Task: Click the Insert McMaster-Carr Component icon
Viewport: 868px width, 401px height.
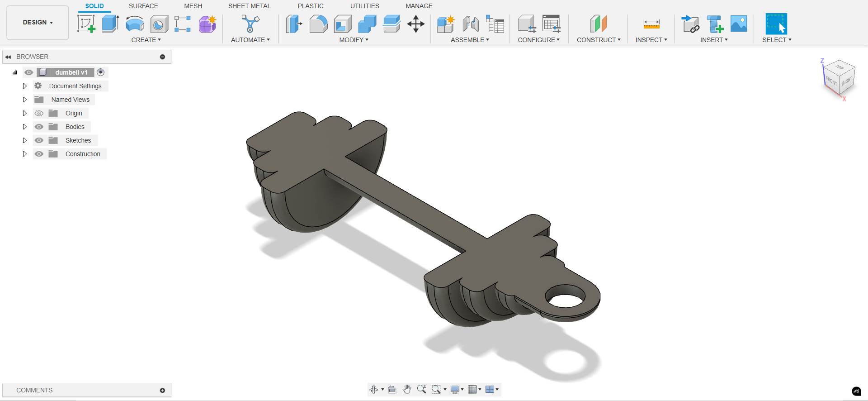Action: click(715, 24)
